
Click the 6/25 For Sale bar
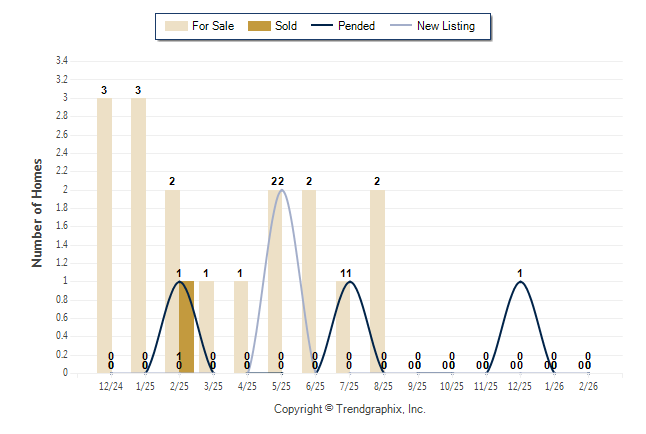(x=309, y=281)
